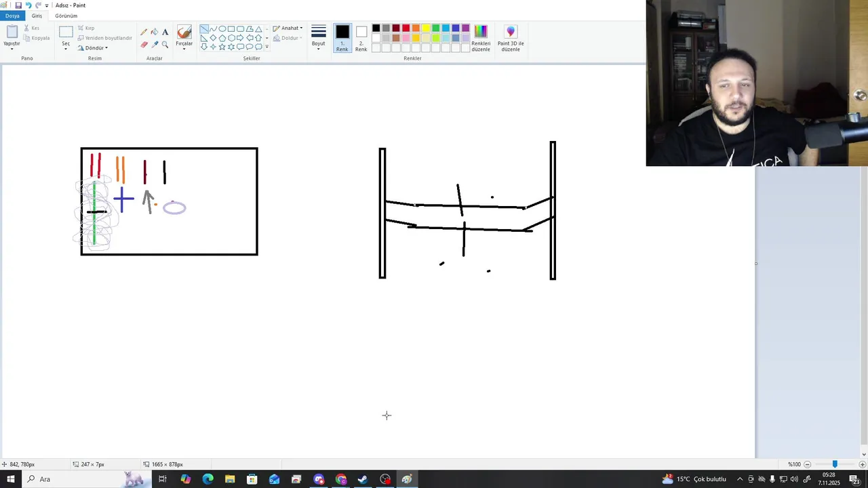Choose the Pentagon shape
The image size is (868, 488).
[x=222, y=38]
